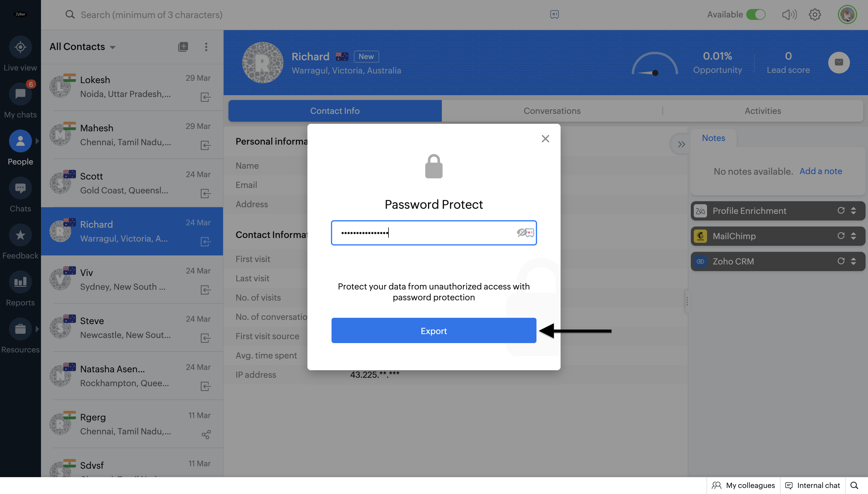This screenshot has height=494, width=868.
Task: Select the Mahesh contact row
Action: (x=132, y=135)
